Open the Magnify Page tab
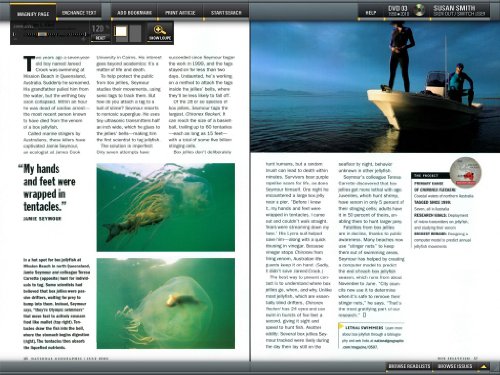 (33, 14)
